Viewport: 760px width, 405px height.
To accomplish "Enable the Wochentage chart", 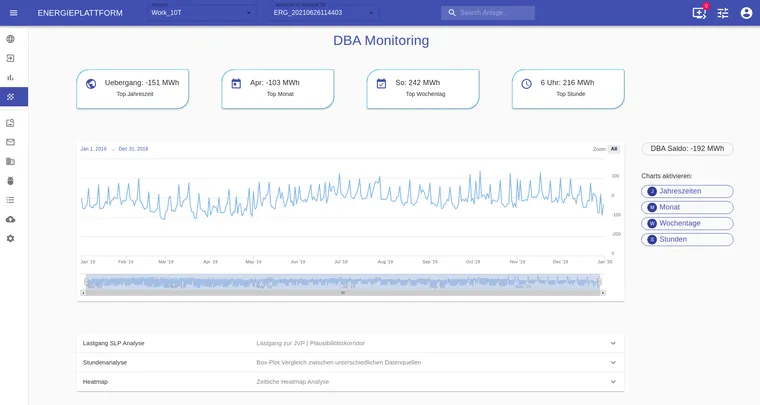I will [687, 223].
